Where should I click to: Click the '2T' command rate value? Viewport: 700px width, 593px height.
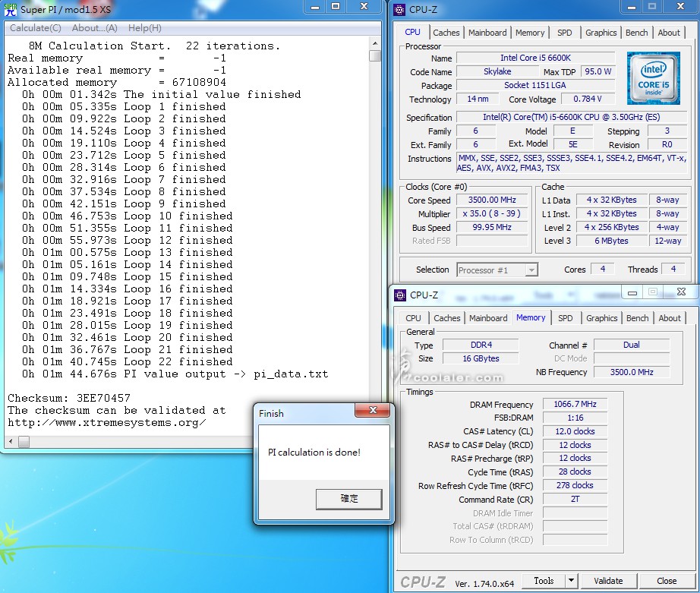[575, 499]
